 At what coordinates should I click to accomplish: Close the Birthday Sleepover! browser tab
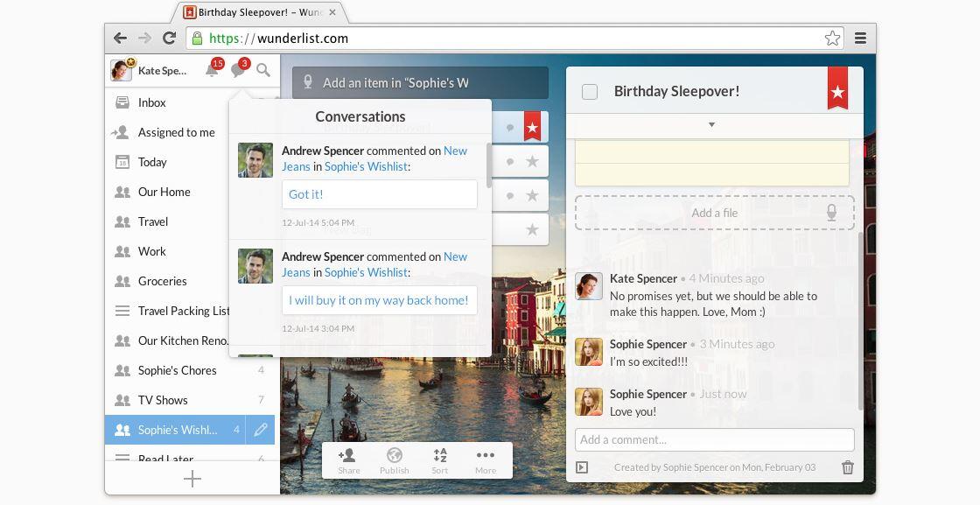click(x=332, y=12)
